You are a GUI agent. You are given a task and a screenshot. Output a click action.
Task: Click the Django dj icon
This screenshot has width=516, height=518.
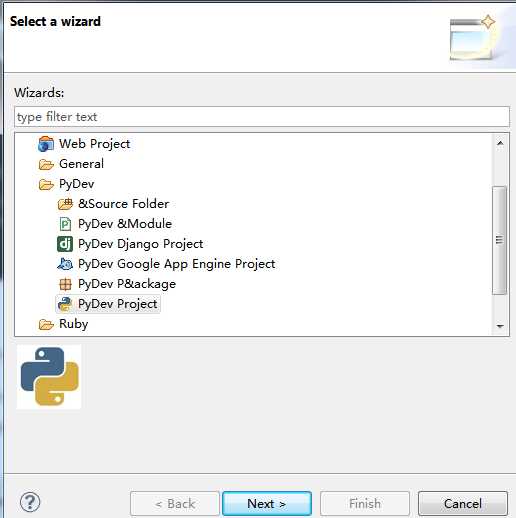(65, 244)
